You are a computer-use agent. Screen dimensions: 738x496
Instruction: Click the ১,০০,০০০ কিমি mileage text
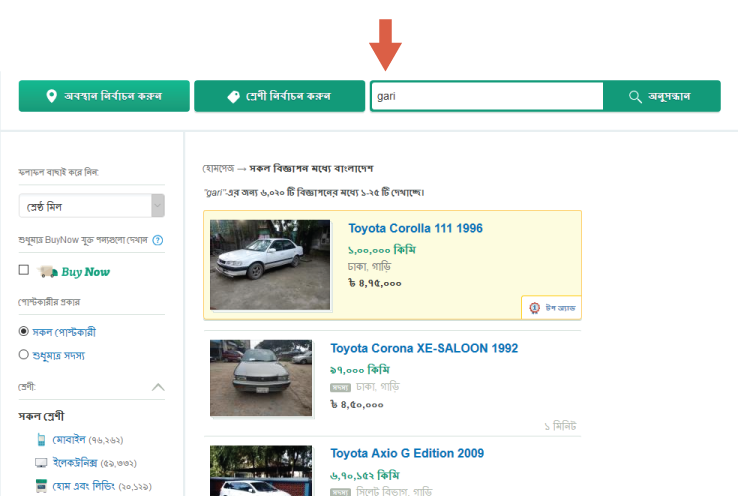pyautogui.click(x=382, y=250)
